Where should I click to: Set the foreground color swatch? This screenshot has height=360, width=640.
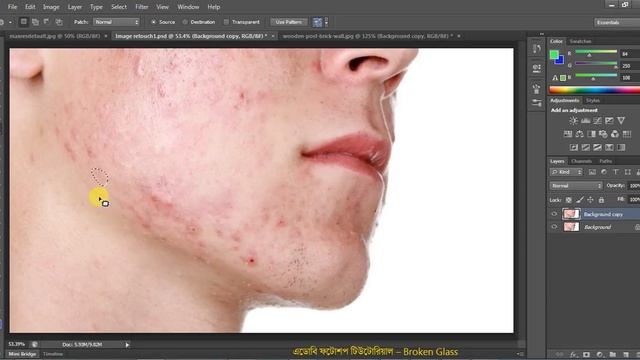(x=554, y=54)
